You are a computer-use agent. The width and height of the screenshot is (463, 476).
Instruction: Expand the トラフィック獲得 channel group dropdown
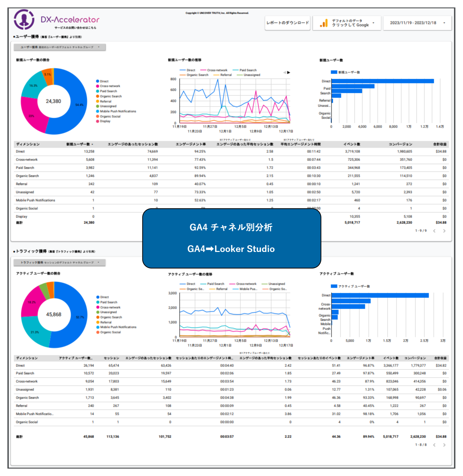click(x=60, y=262)
